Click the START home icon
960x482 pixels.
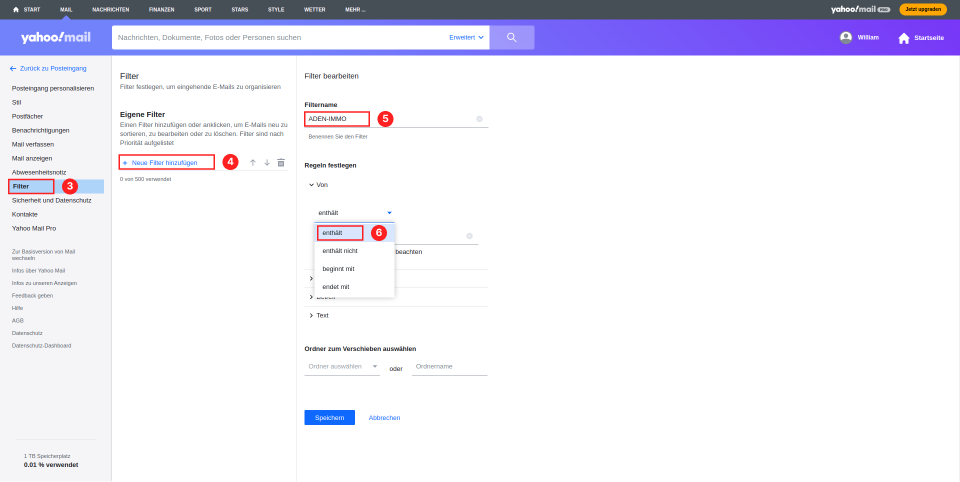pos(16,10)
